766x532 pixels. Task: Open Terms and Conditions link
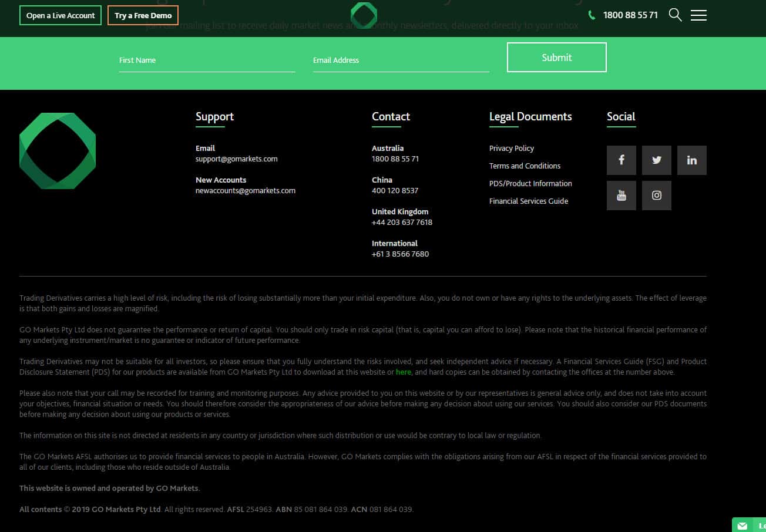pyautogui.click(x=525, y=166)
